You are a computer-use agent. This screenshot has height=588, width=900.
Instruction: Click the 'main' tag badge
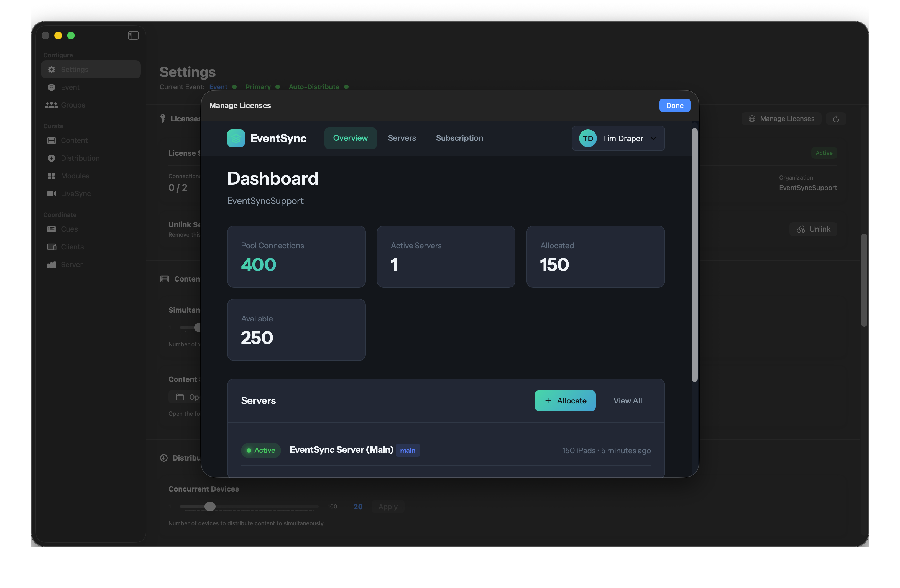coord(408,451)
